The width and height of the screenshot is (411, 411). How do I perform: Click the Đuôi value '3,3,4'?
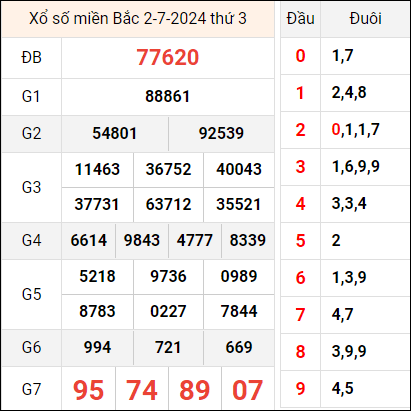[x=349, y=204]
